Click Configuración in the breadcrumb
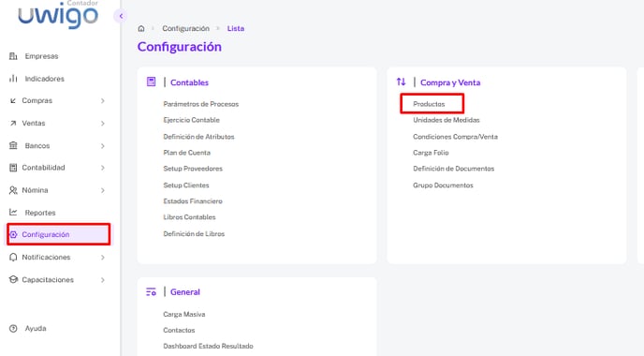This screenshot has width=644, height=356. click(x=185, y=28)
